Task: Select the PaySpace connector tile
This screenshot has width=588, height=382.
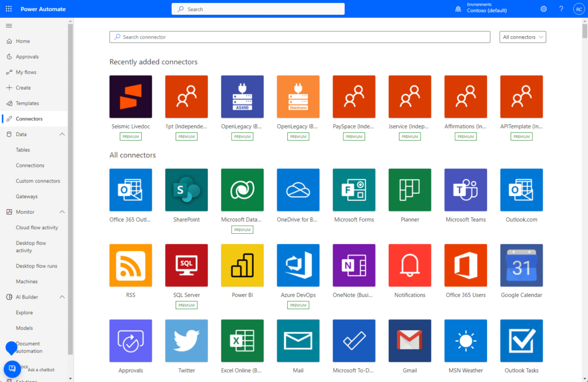Action: point(354,97)
